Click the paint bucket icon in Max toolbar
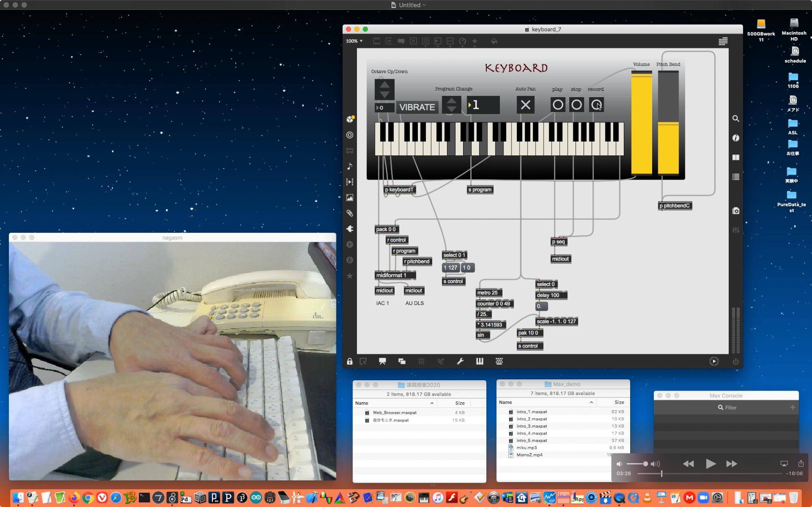Screen dimensions: 812x507 click(494, 41)
